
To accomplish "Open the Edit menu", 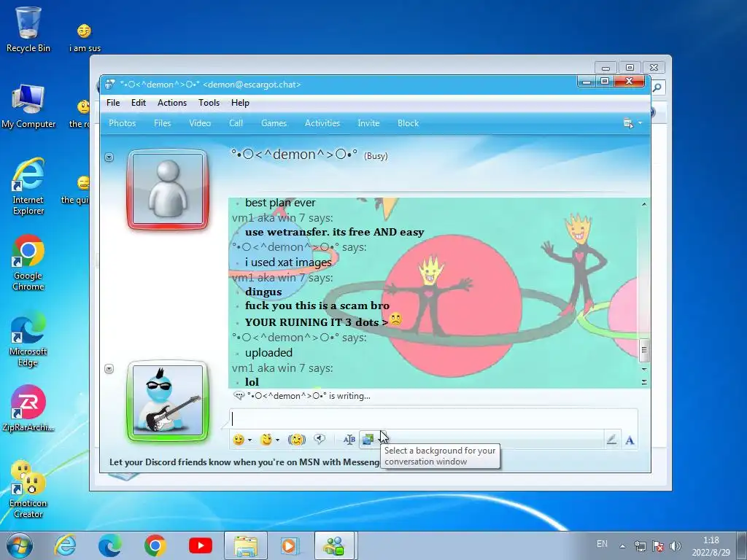I will point(139,103).
